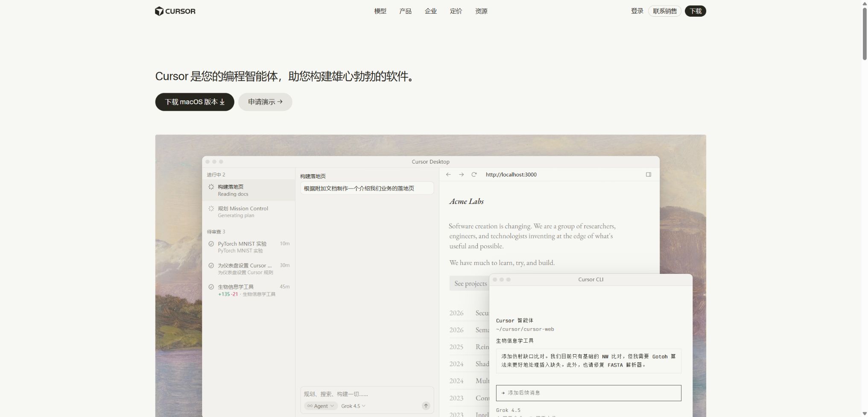The image size is (868, 417).
Task: Open the 资源 navigation menu
Action: pos(481,11)
